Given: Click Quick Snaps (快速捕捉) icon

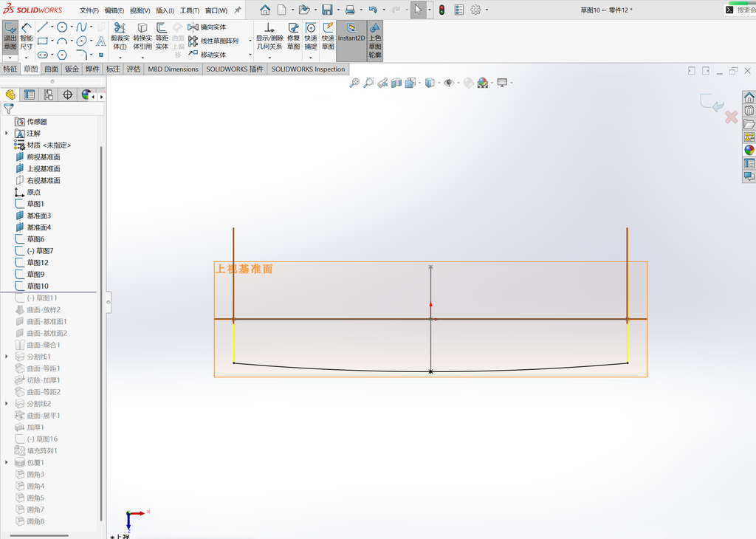Looking at the screenshot, I should pyautogui.click(x=311, y=37).
